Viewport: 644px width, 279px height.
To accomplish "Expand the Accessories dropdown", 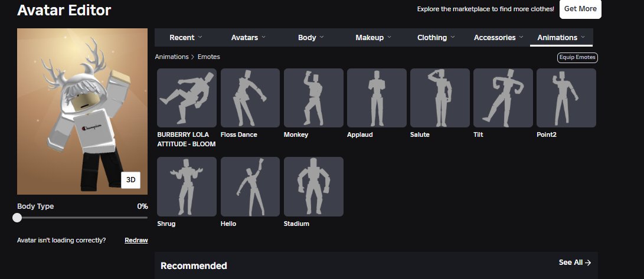I will tap(499, 37).
